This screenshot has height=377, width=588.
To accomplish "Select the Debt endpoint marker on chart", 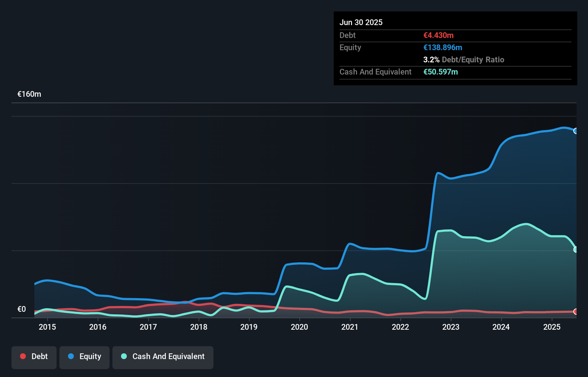I will [575, 311].
